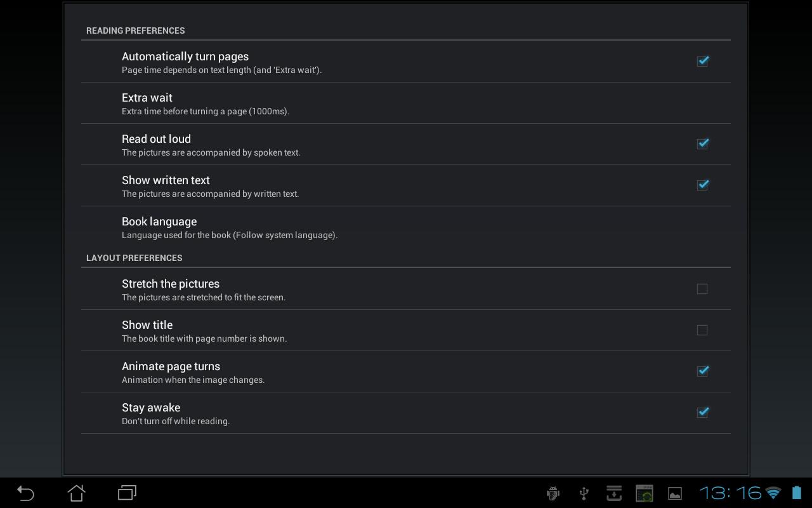Open the Extra wait setting
This screenshot has width=812, height=508.
[406, 104]
